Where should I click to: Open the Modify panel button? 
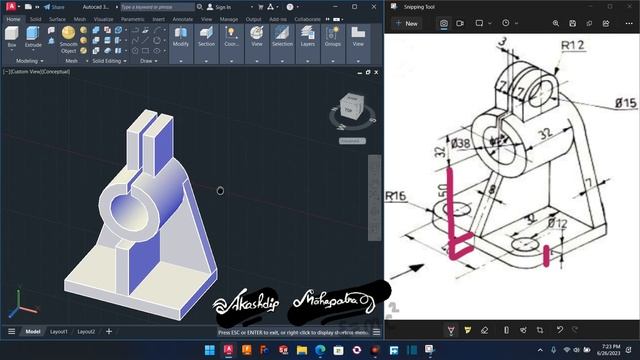tap(181, 37)
